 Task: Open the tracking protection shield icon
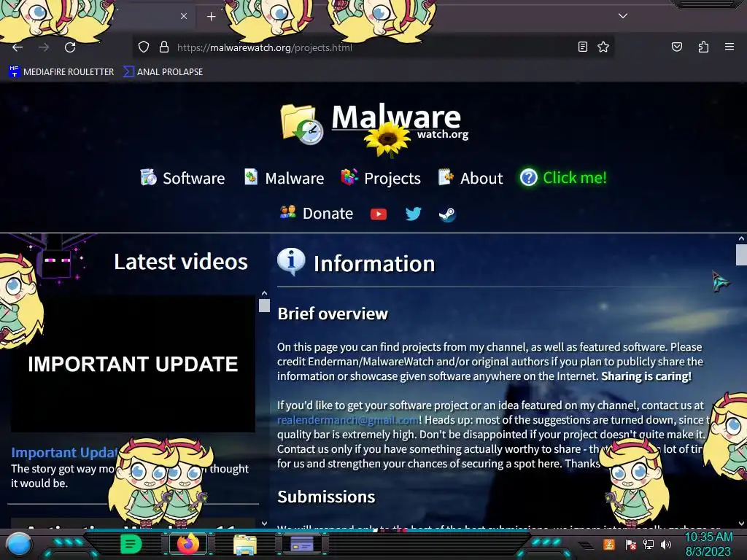click(144, 47)
